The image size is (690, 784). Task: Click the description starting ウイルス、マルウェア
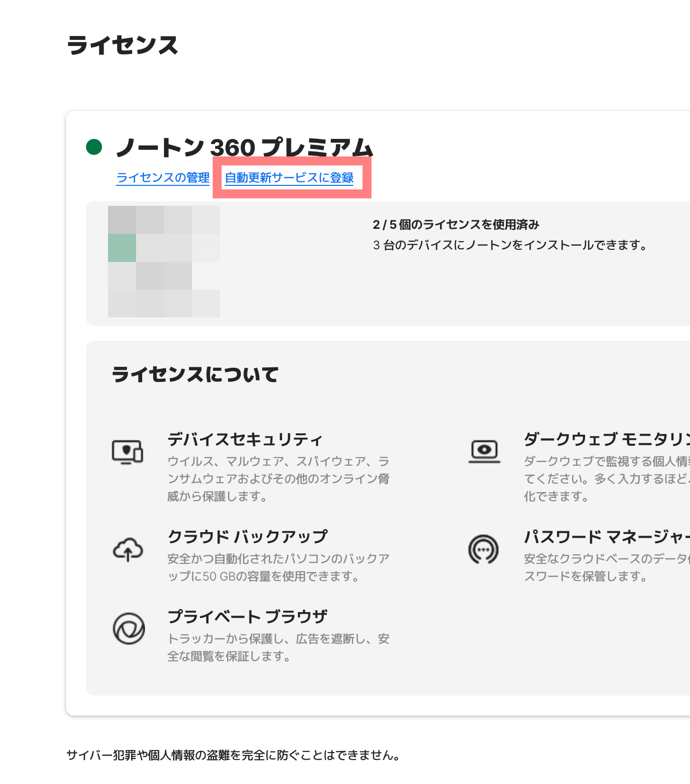coord(278,479)
